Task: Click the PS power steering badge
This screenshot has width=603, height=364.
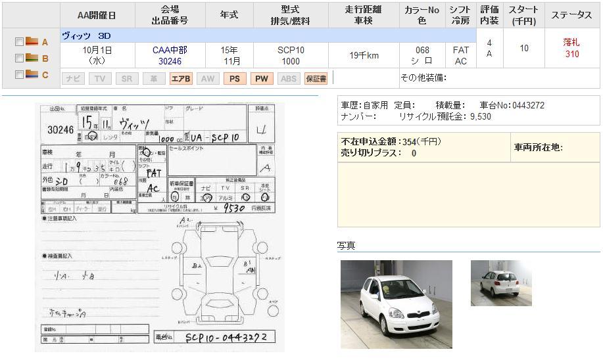Action: coord(235,78)
